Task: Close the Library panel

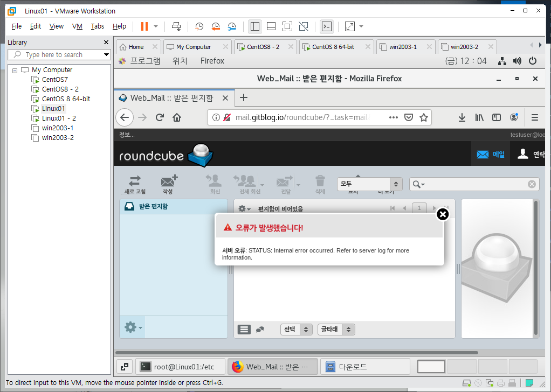Action: point(106,42)
